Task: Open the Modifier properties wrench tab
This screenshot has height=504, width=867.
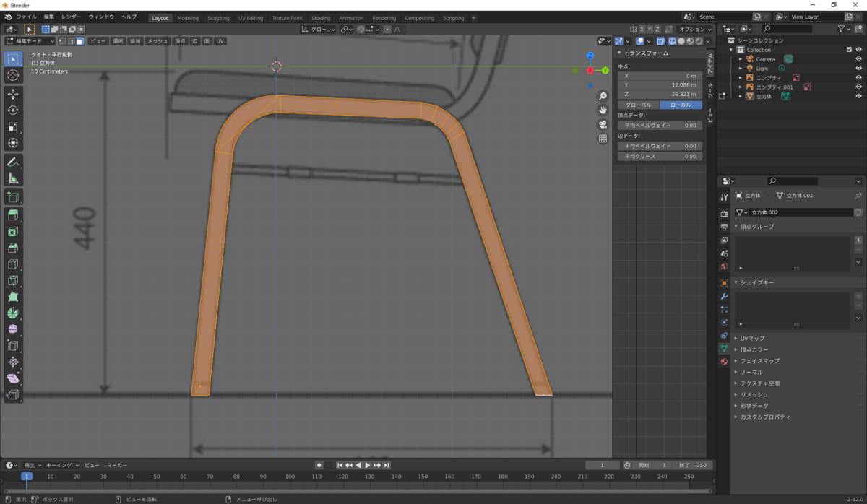Action: 724,297
